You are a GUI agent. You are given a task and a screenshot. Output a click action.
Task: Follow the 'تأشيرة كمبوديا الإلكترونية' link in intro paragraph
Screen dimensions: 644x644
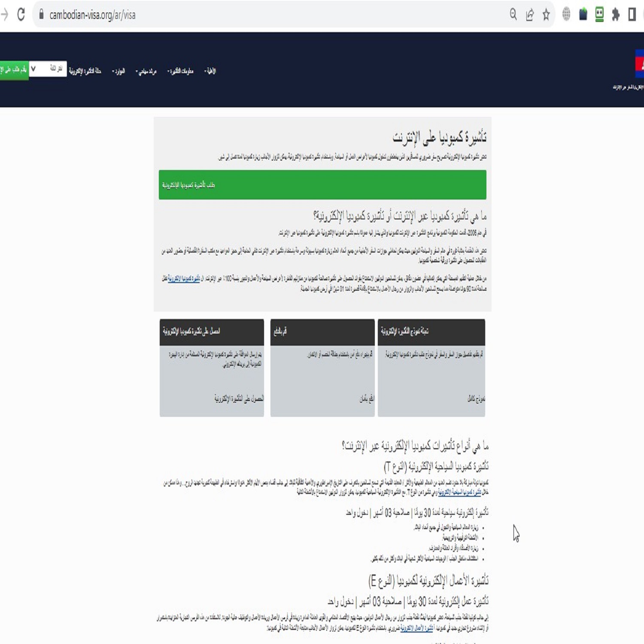[184, 279]
